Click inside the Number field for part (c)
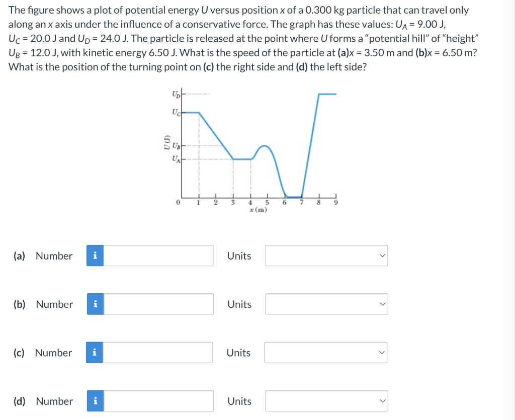This screenshot has height=420, width=515. tap(158, 353)
